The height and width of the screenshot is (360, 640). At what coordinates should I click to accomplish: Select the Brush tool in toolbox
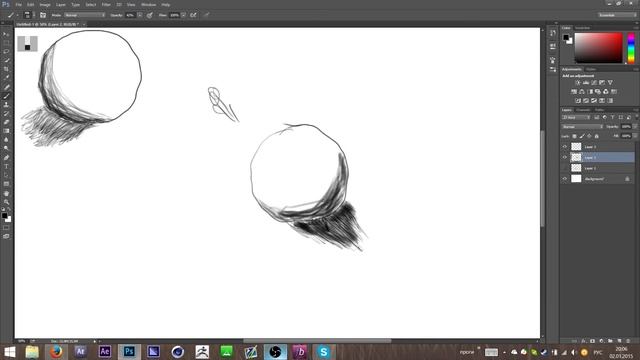pos(6,96)
